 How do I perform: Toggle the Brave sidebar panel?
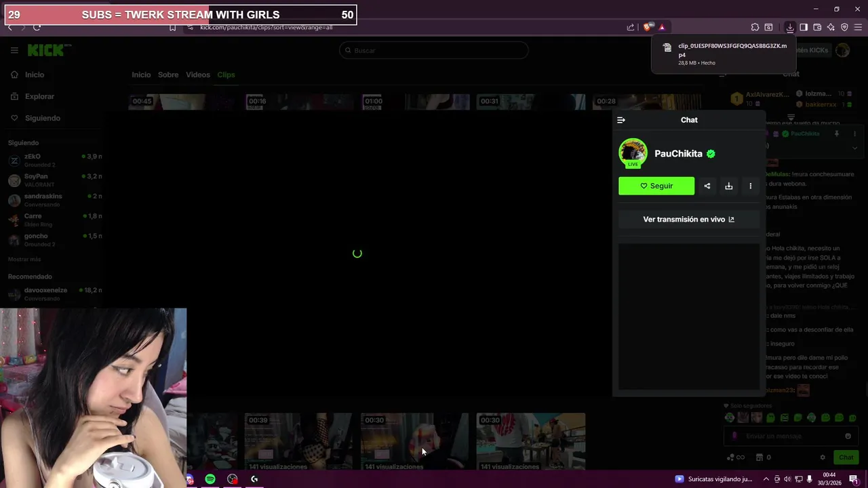point(804,27)
